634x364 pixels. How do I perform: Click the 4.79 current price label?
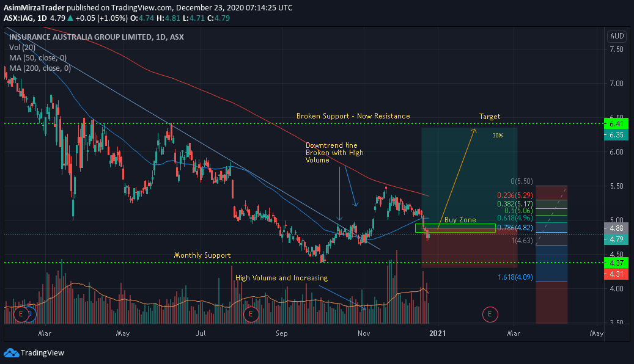click(616, 239)
